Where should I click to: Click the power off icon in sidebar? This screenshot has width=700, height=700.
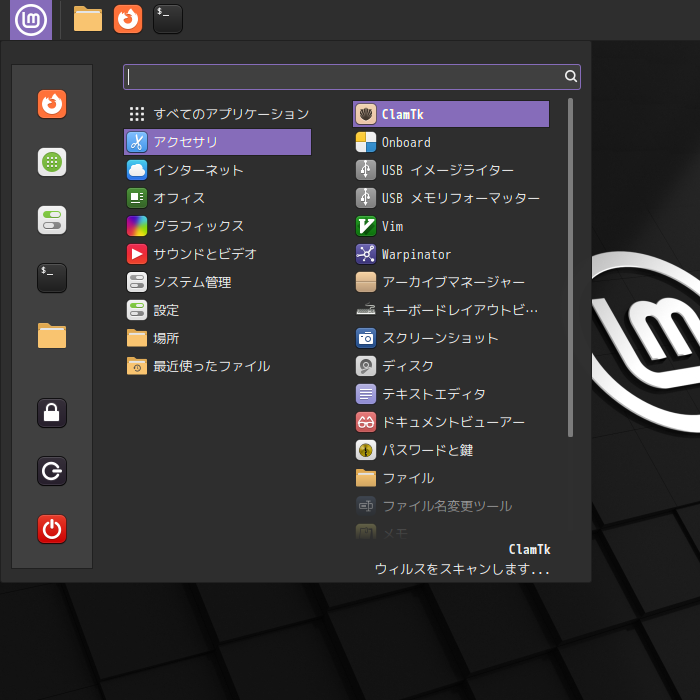[52, 528]
